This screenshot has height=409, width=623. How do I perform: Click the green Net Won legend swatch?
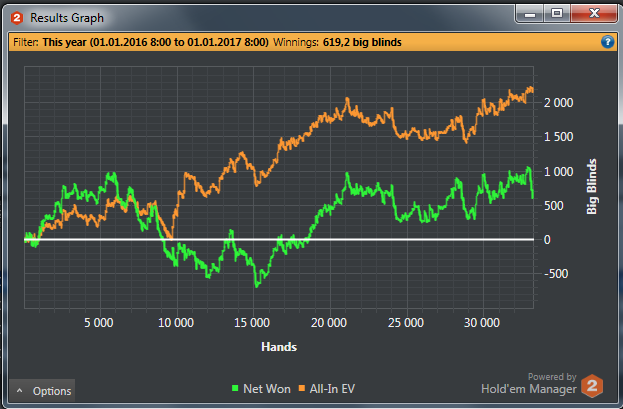(x=236, y=388)
